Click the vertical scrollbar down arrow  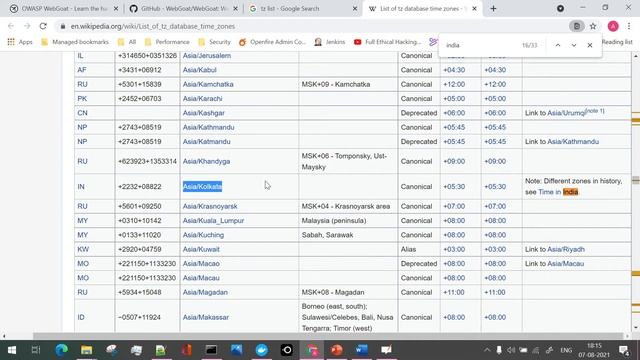pos(636,328)
